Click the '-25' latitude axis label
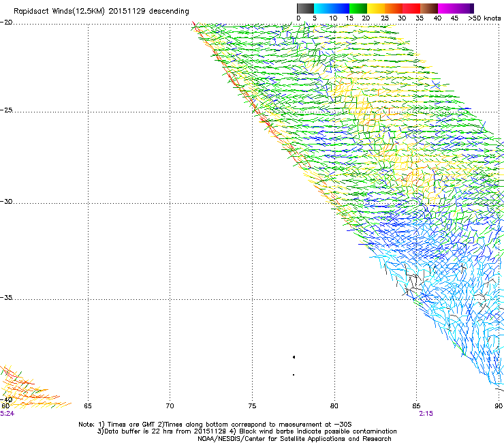Image resolution: width=504 pixels, height=443 pixels. pos(6,110)
